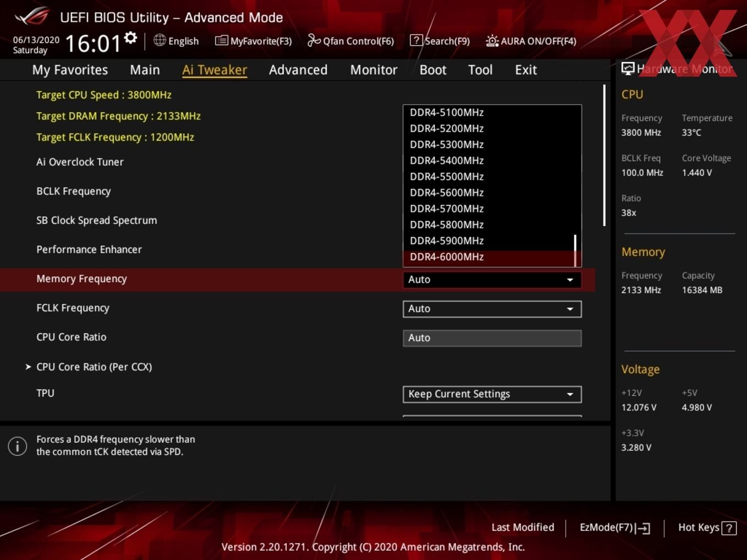Open the Advanced tab
This screenshot has width=747, height=560.
[298, 70]
